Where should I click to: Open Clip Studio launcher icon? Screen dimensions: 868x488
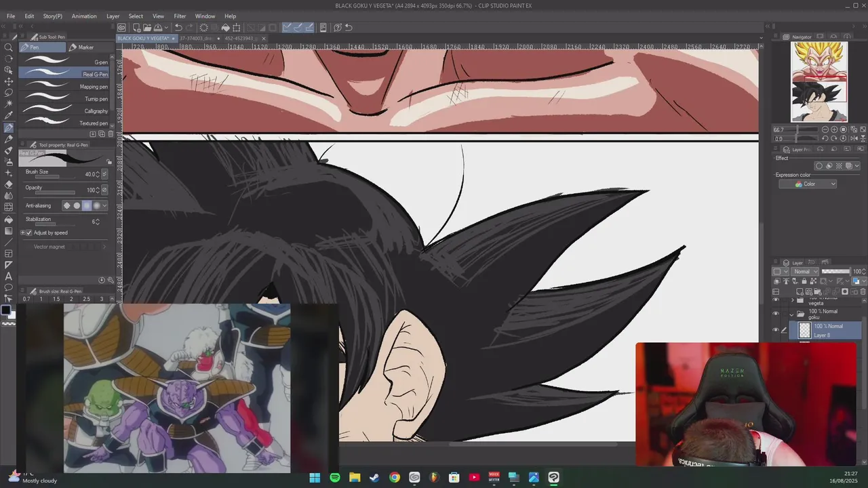coord(121,28)
